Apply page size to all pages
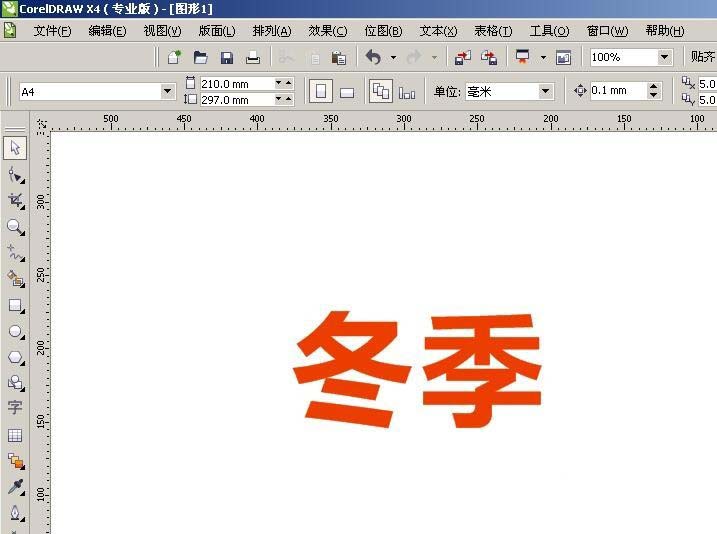The width and height of the screenshot is (717, 534). [381, 91]
